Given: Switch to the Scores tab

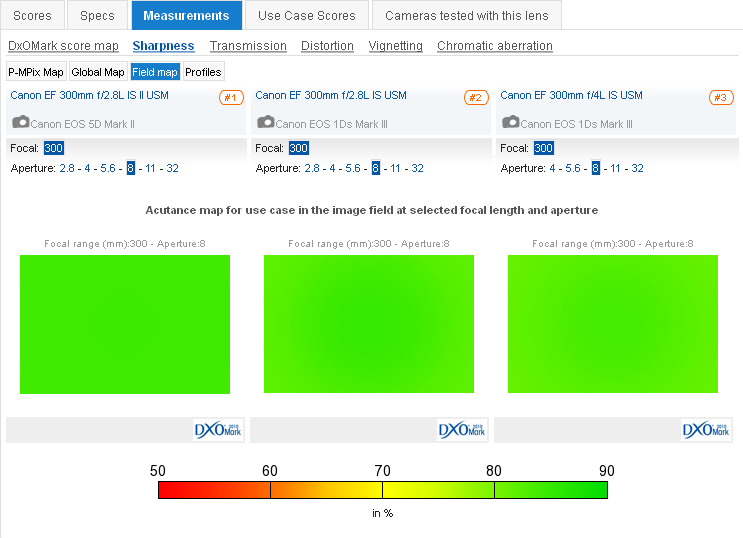Looking at the screenshot, I should point(33,16).
